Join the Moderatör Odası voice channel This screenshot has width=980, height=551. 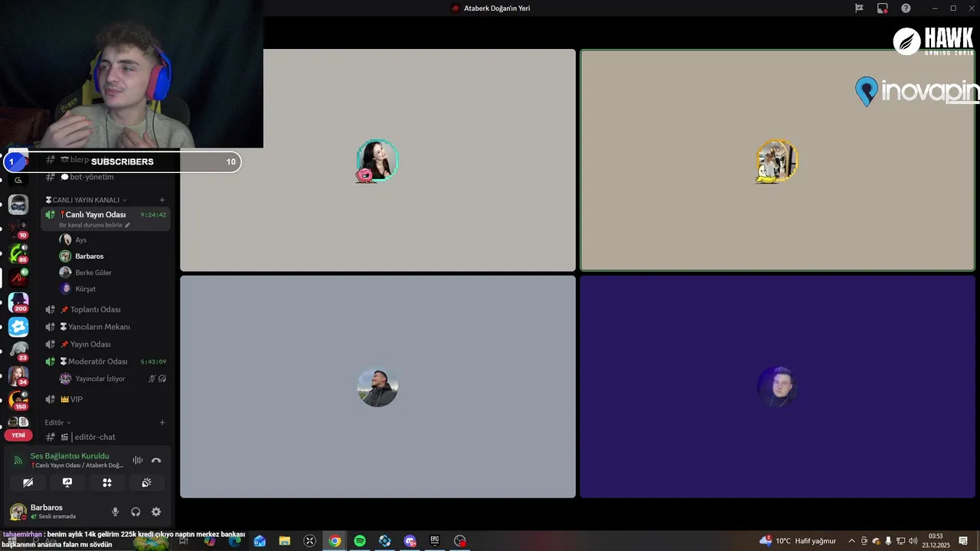point(106,361)
